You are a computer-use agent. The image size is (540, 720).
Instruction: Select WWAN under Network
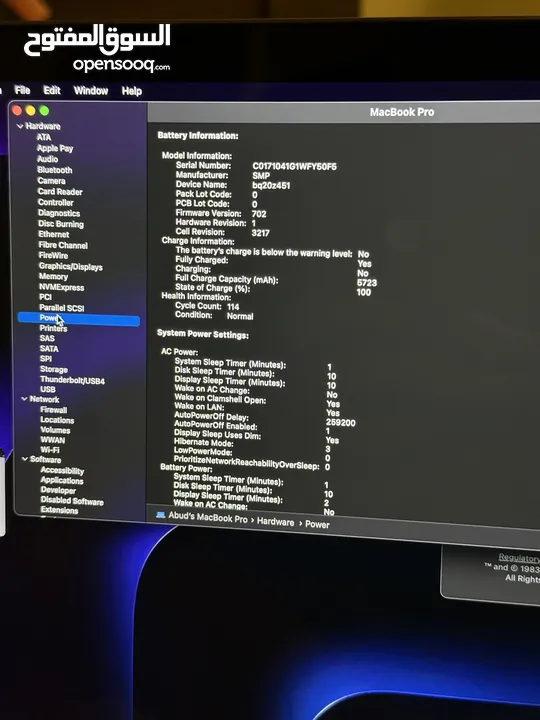pos(52,440)
